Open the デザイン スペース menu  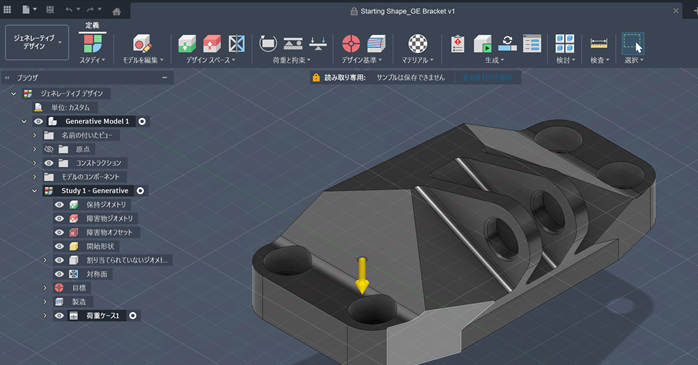(211, 60)
